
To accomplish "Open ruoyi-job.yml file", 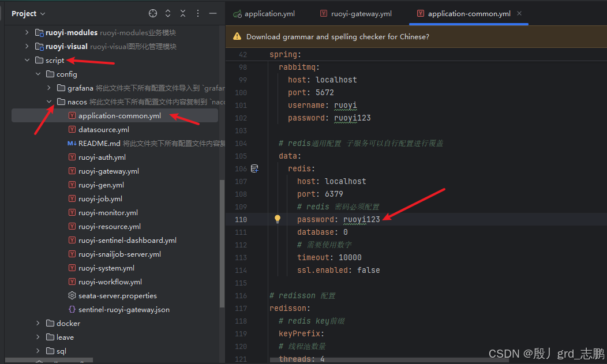I will click(100, 199).
